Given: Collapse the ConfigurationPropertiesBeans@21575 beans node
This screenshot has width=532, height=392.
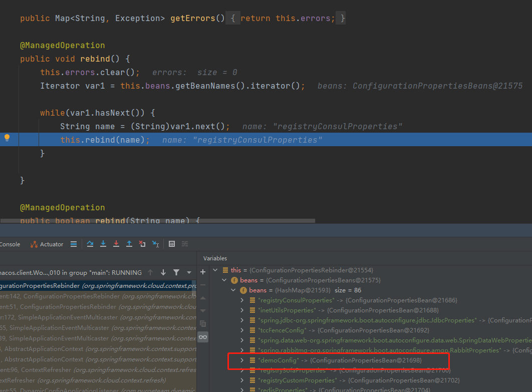Looking at the screenshot, I should click(x=224, y=280).
